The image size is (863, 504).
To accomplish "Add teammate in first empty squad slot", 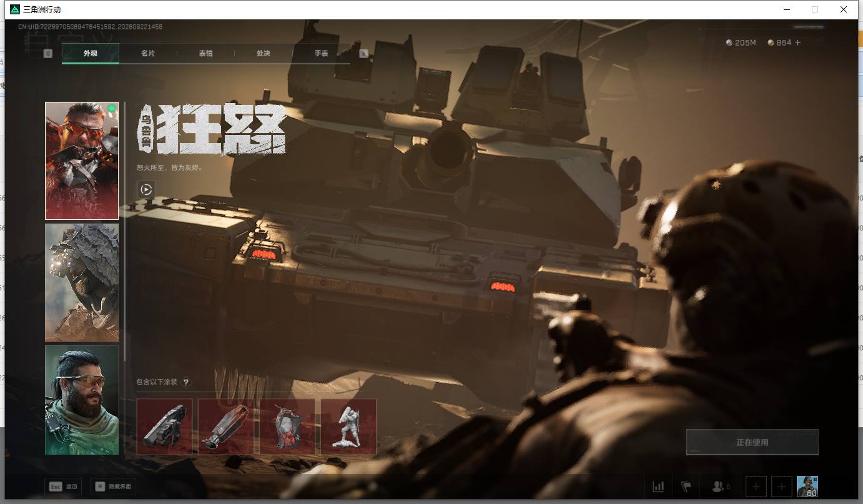I will click(x=756, y=487).
